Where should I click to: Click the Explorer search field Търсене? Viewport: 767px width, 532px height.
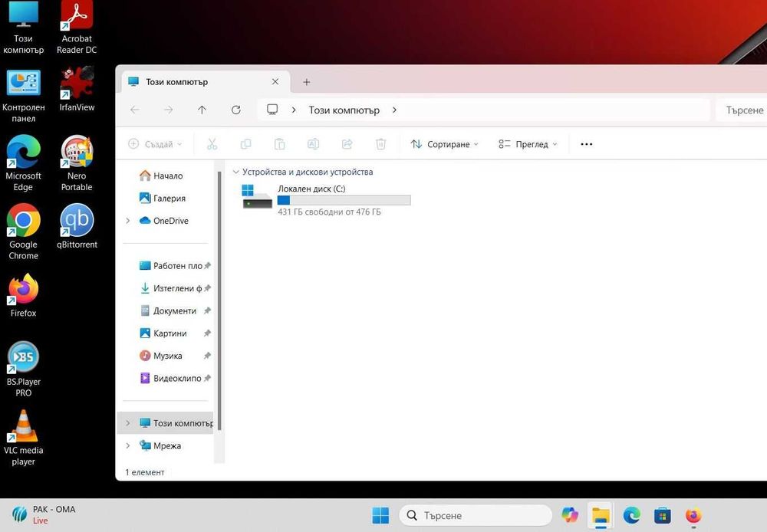pyautogui.click(x=742, y=110)
